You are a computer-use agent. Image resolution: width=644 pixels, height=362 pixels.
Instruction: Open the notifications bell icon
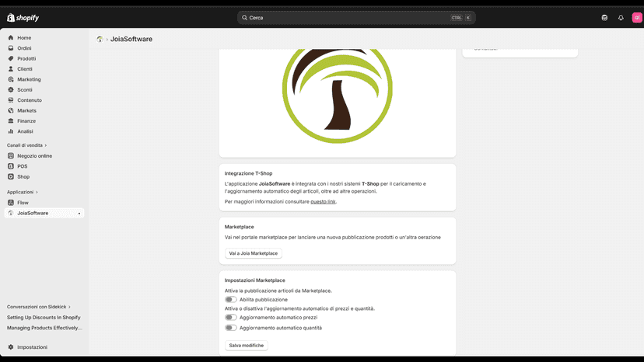click(x=621, y=18)
